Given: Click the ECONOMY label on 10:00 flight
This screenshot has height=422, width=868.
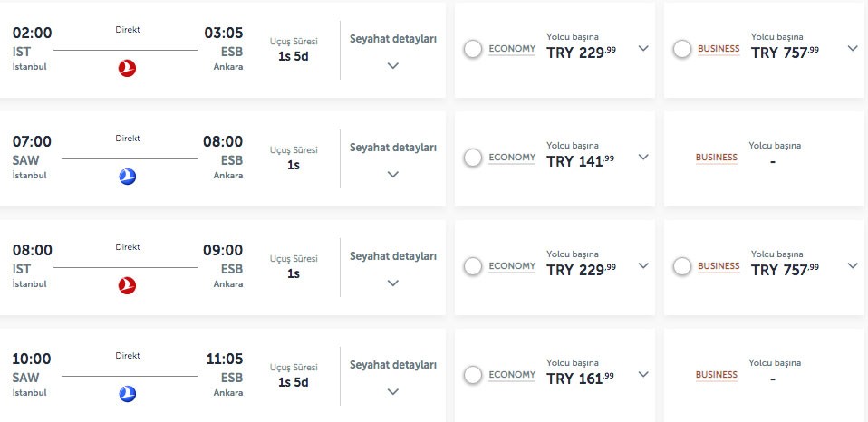Looking at the screenshot, I should 512,375.
